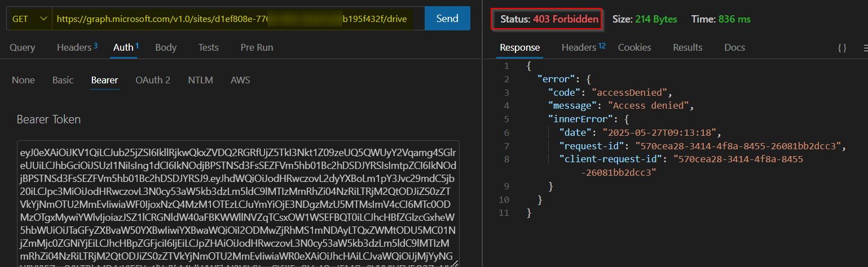Switch to OAuth 2 auth
868x267 pixels.
[x=153, y=80]
